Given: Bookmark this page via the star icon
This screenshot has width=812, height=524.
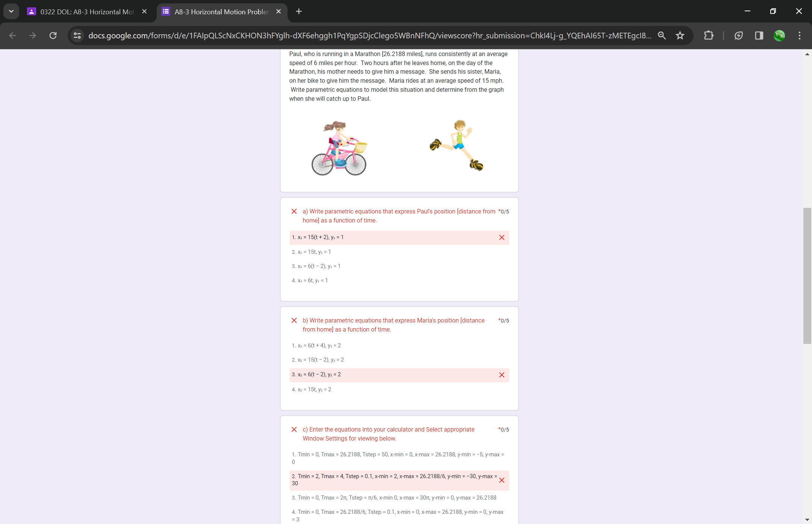Looking at the screenshot, I should (680, 35).
